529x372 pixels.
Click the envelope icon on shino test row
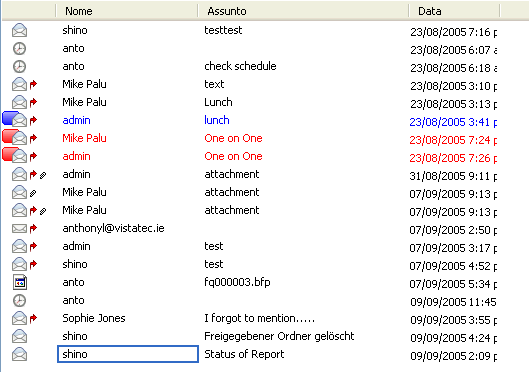20,264
